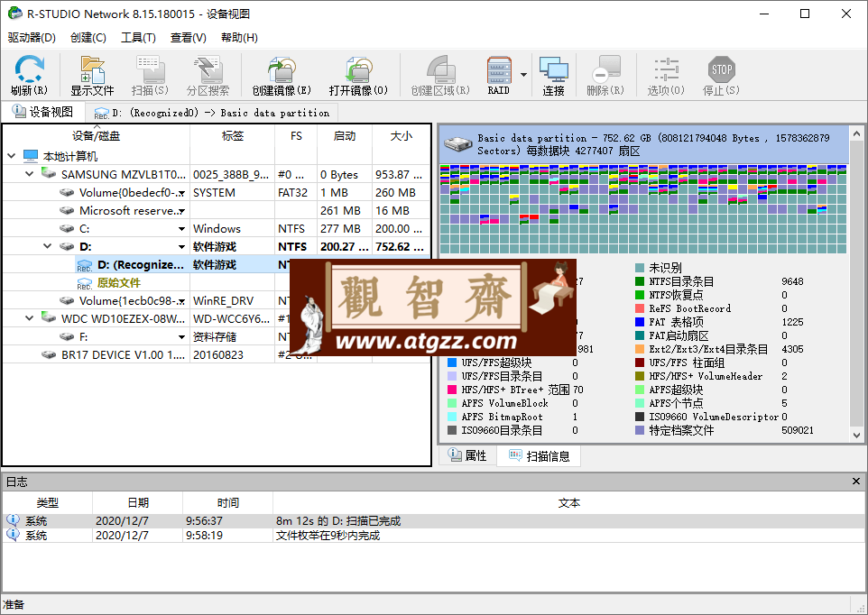Collapse the 本地计算机 tree node
The image size is (868, 615).
tap(11, 156)
